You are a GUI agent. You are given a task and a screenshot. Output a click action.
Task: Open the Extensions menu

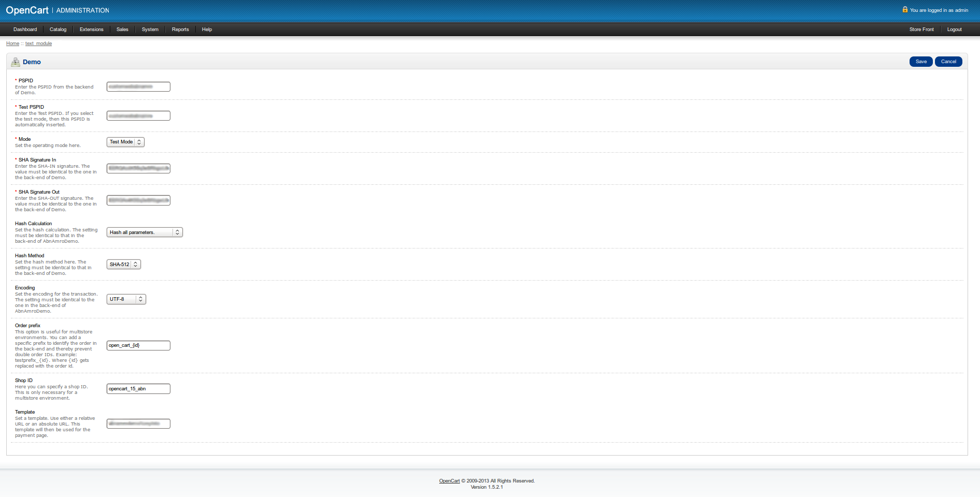[x=92, y=30]
